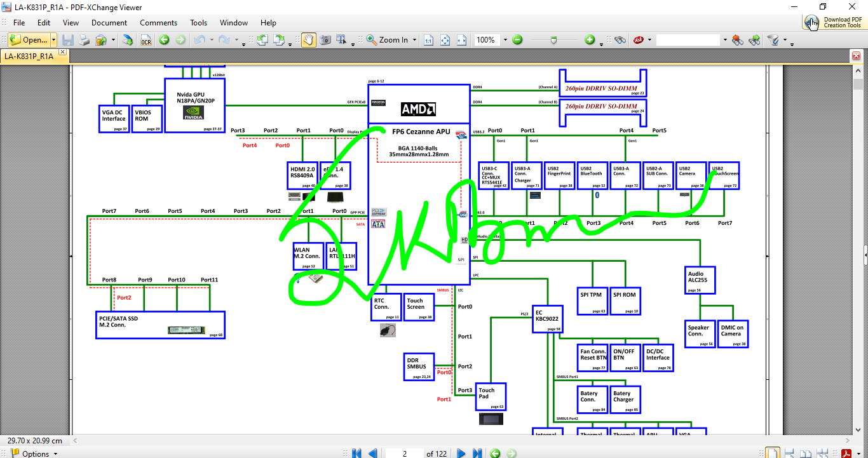The image size is (868, 458).
Task: Select the Snapshot camera tool
Action: 325,40
